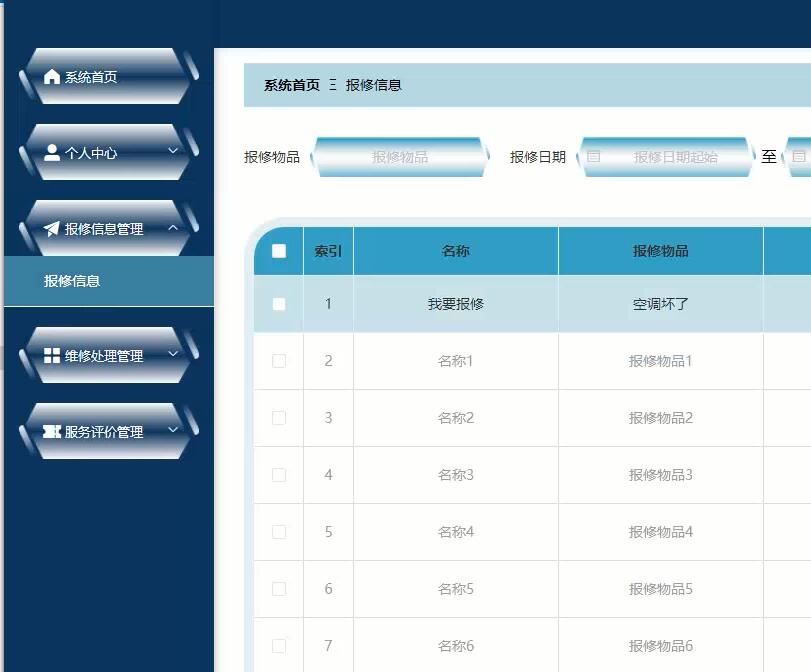Open the 维修处理管理 sidebar menu
This screenshot has height=672, width=811.
click(109, 355)
